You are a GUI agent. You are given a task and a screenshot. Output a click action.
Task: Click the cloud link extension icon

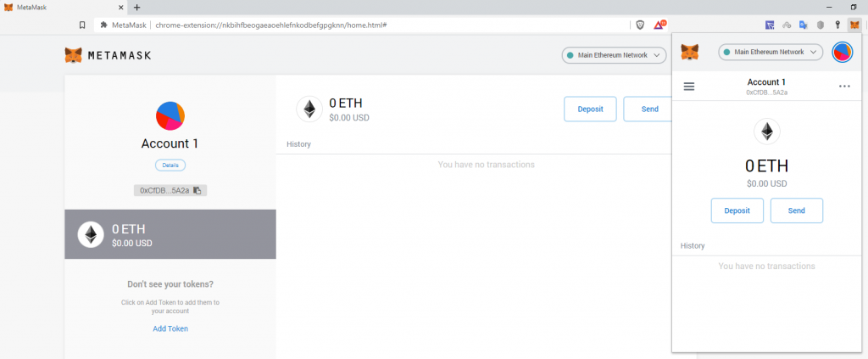pos(787,25)
